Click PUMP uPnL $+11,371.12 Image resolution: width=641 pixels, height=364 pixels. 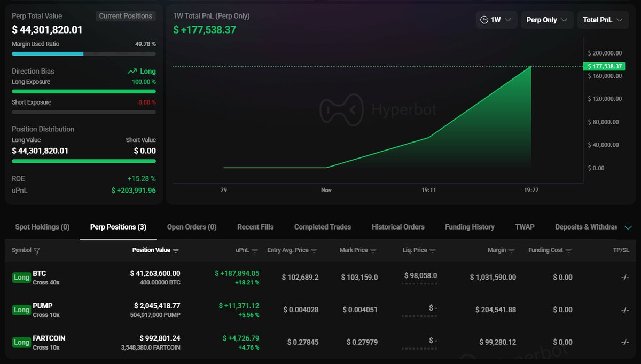[239, 306]
